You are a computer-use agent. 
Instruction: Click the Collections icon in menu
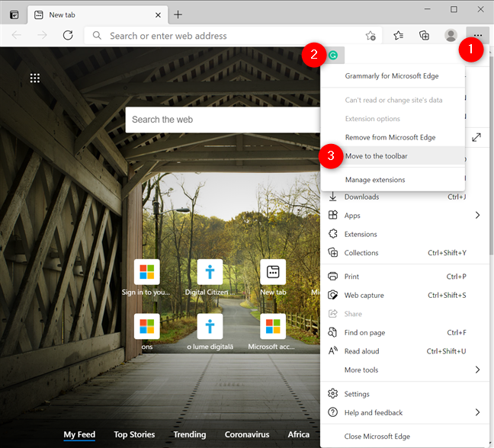coord(332,252)
